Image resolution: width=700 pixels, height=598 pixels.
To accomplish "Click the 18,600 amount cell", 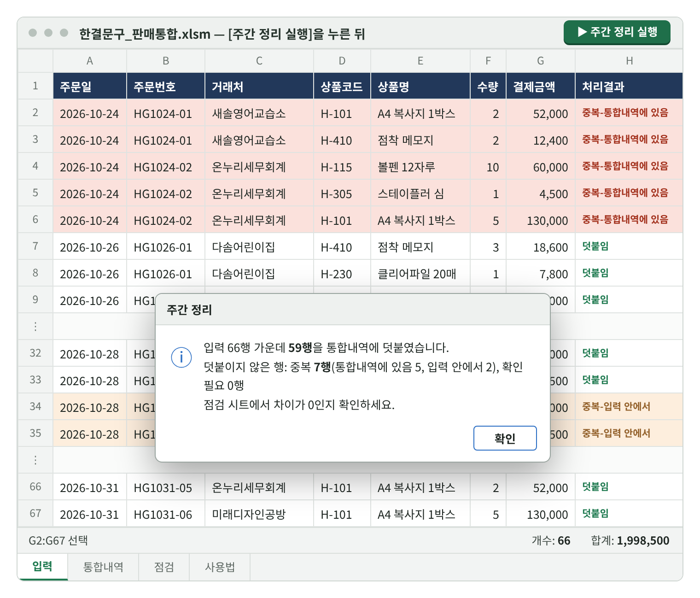I will tap(541, 246).
